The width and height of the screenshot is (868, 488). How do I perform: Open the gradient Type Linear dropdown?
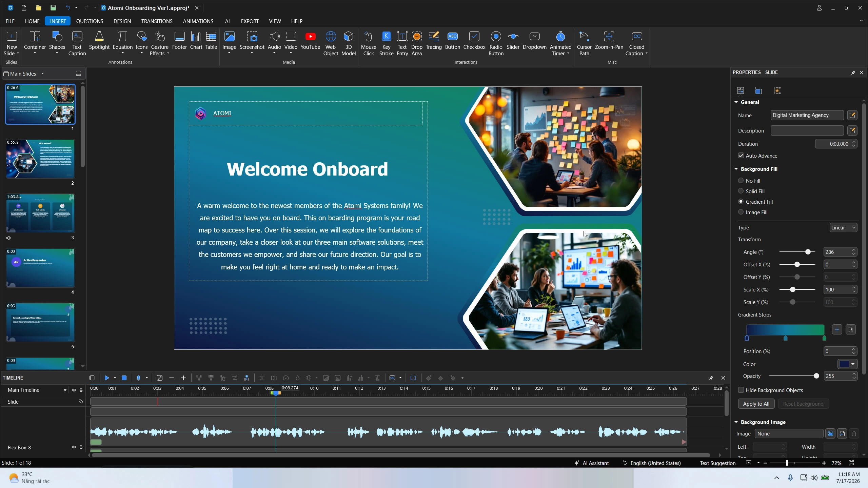click(843, 228)
